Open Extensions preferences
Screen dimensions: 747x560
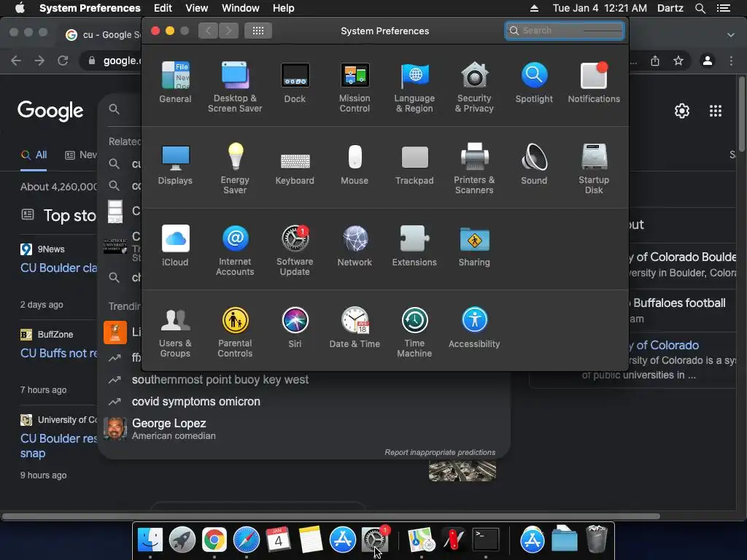click(414, 245)
